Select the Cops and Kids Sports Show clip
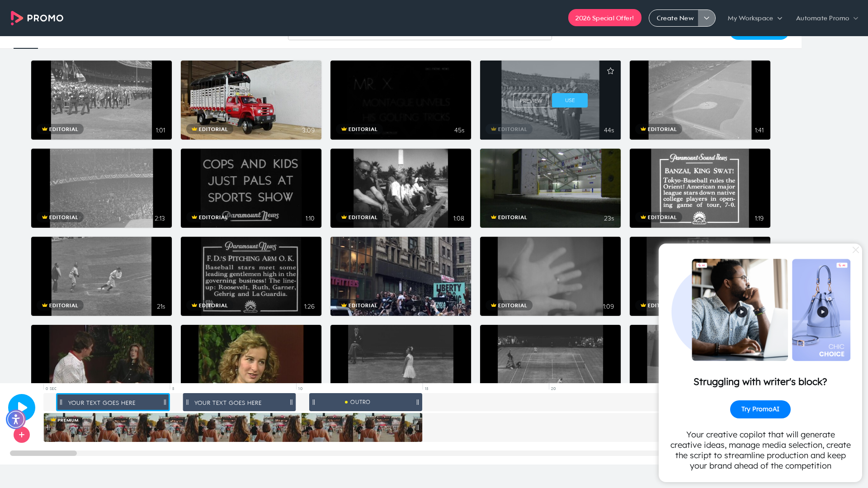Screen dimensions: 868x488 tap(251, 188)
